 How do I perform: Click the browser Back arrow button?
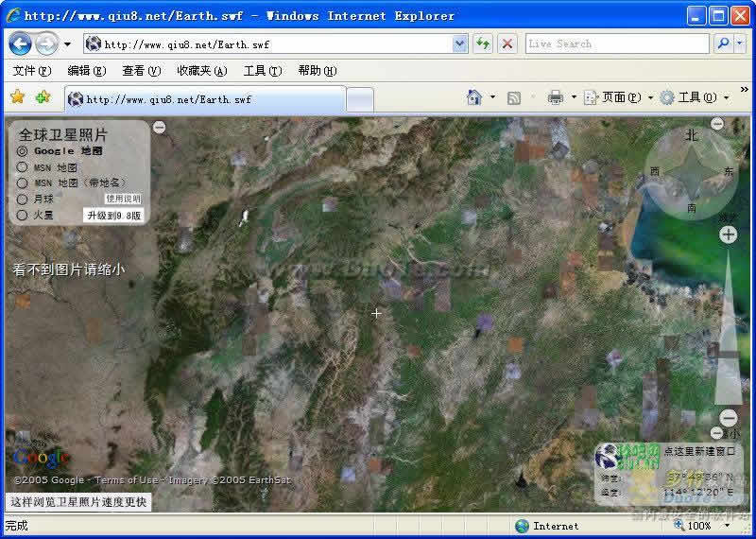pyautogui.click(x=20, y=44)
